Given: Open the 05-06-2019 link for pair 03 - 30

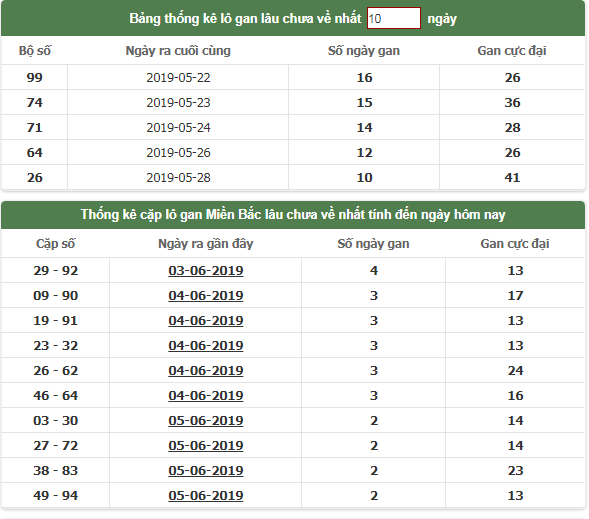Looking at the screenshot, I should coord(205,421).
